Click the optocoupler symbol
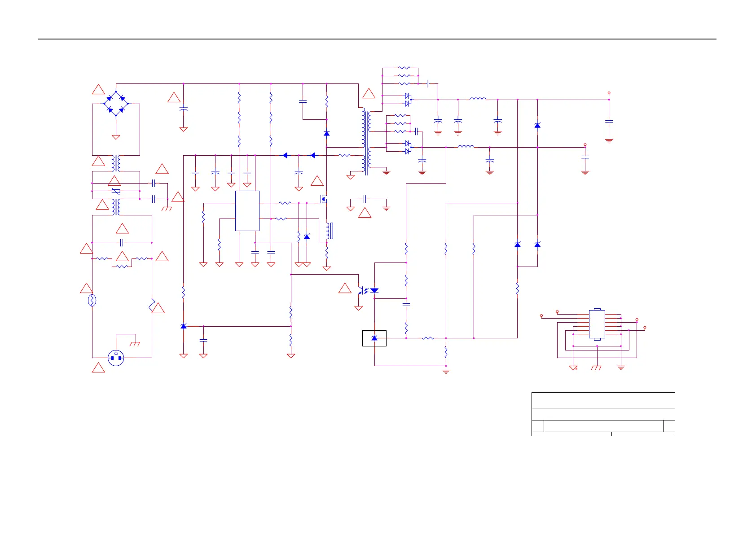Screen dimensions: 756x534 [x=368, y=291]
